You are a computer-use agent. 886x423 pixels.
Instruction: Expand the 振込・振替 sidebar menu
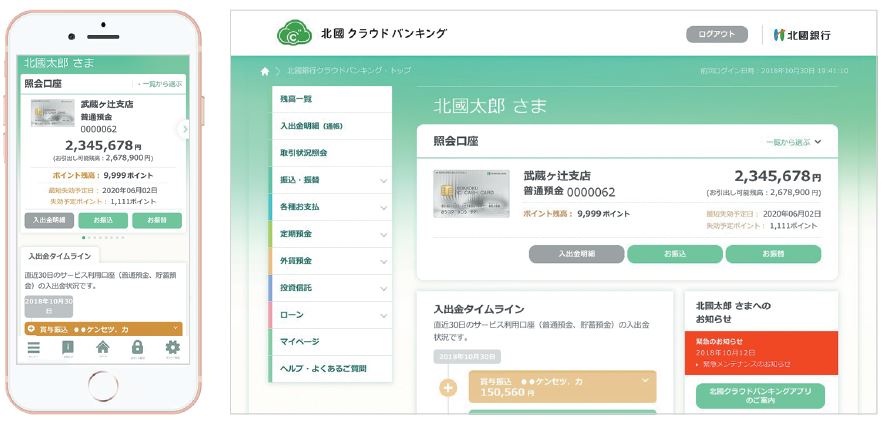pos(331,180)
